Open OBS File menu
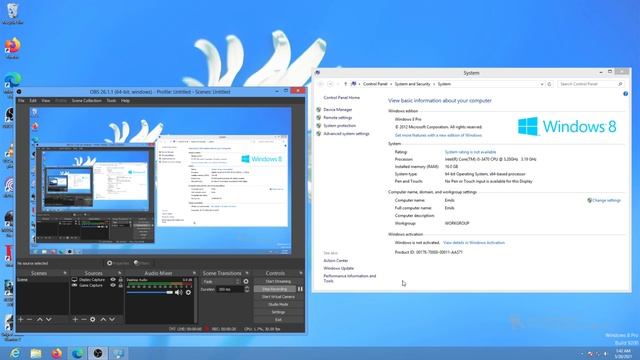The image size is (640, 360). coord(21,100)
